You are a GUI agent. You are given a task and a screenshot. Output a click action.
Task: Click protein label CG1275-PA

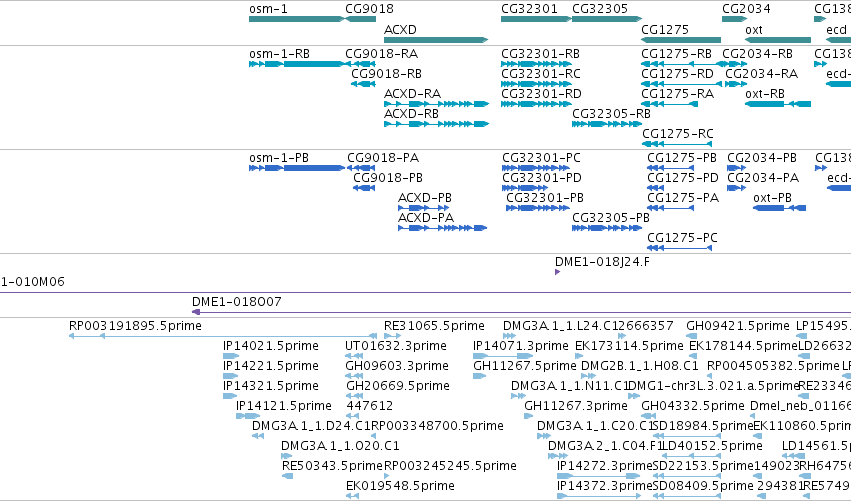pyautogui.click(x=683, y=198)
